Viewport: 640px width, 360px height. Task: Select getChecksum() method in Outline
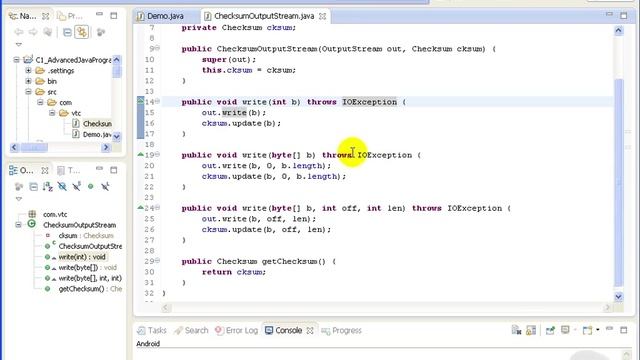point(90,289)
